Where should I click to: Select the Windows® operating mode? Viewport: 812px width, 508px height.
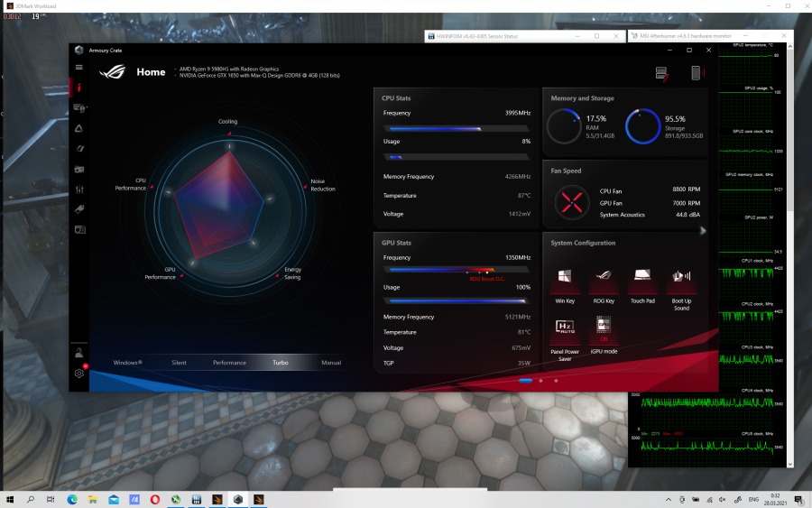(127, 363)
